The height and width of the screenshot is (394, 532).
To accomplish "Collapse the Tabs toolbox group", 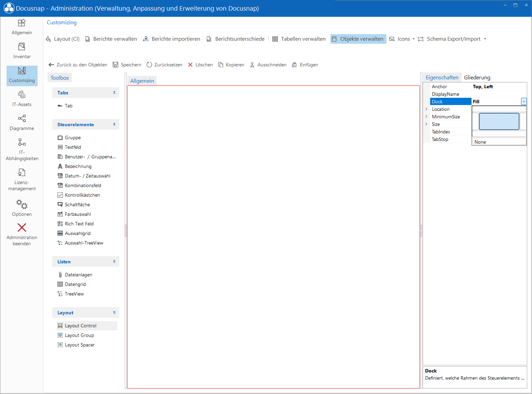I will [x=114, y=93].
